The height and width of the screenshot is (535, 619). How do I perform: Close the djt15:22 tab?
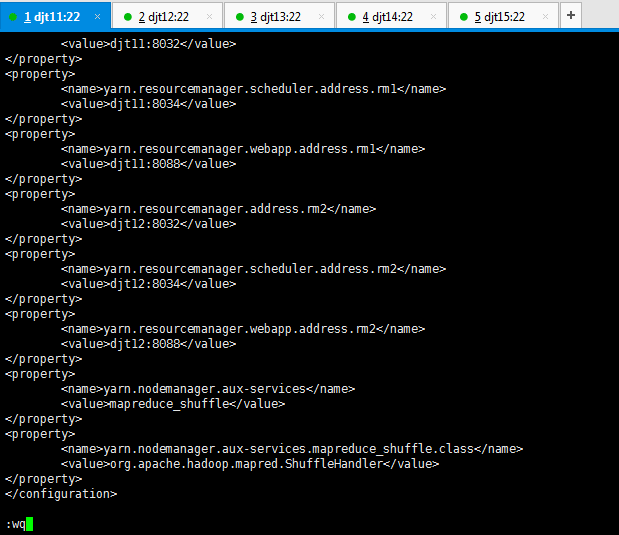(546, 17)
